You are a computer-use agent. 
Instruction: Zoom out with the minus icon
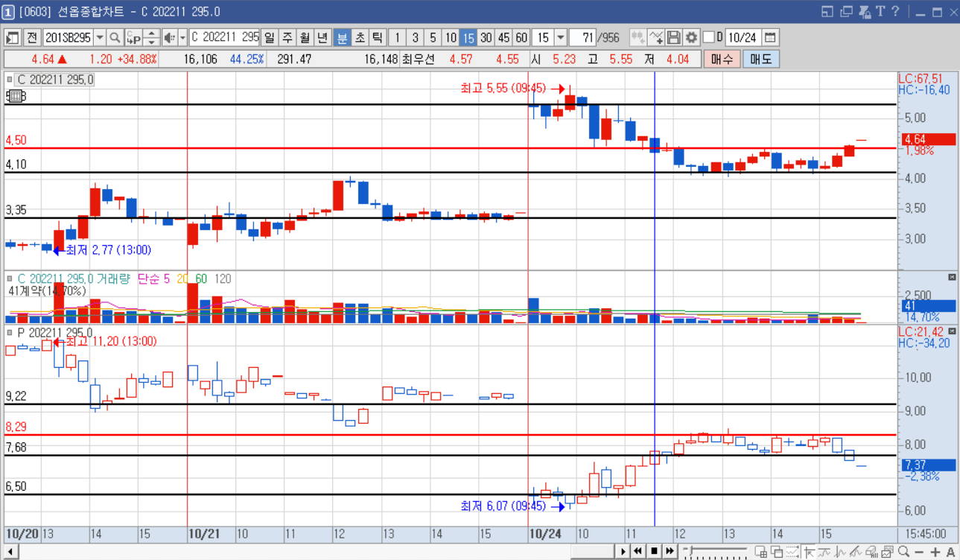(x=919, y=552)
